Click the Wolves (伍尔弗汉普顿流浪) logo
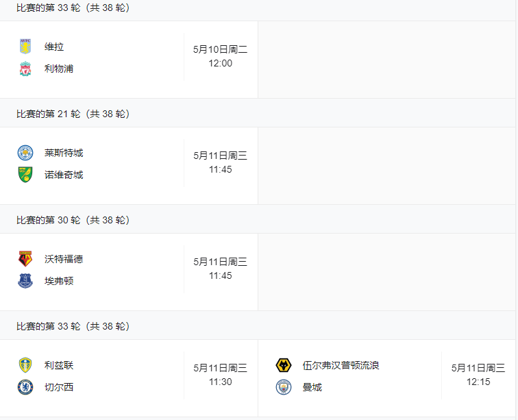The width and height of the screenshot is (518, 420). tap(284, 365)
